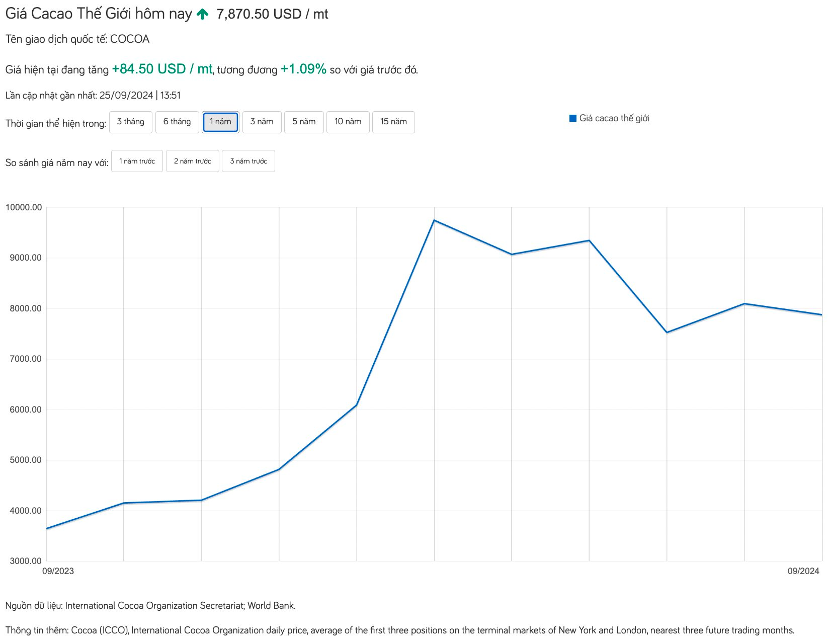
Task: Compare with 2 năm trước prices
Action: pyautogui.click(x=193, y=161)
